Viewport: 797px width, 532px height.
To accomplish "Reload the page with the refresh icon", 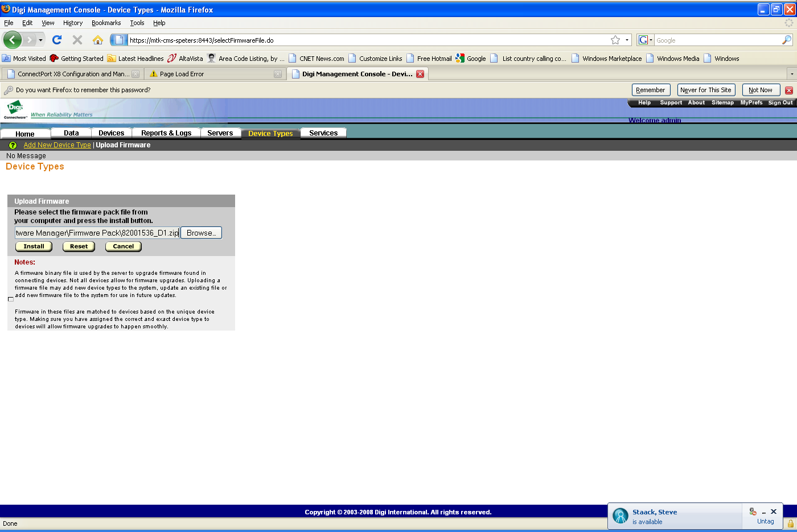I will tap(56, 40).
